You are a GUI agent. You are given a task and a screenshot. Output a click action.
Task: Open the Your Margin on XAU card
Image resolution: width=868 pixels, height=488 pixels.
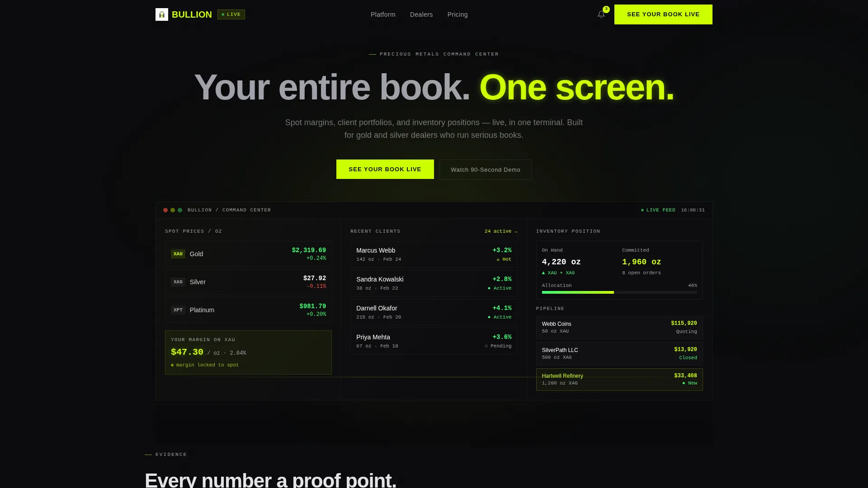pos(248,352)
